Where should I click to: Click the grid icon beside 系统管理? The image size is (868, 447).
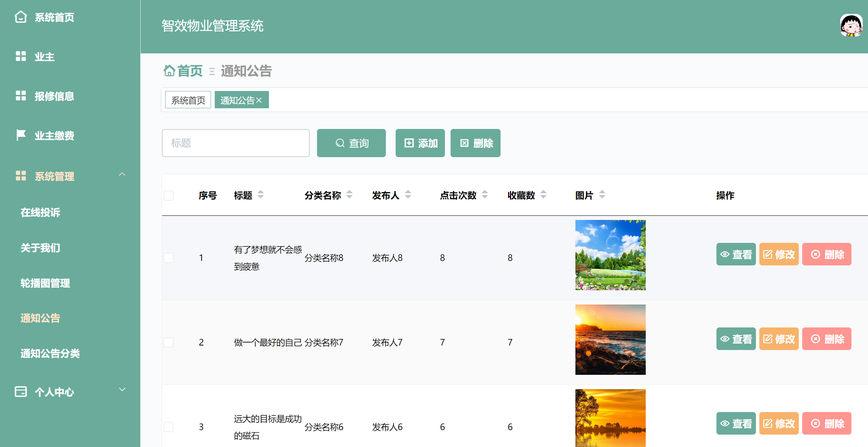pos(21,176)
